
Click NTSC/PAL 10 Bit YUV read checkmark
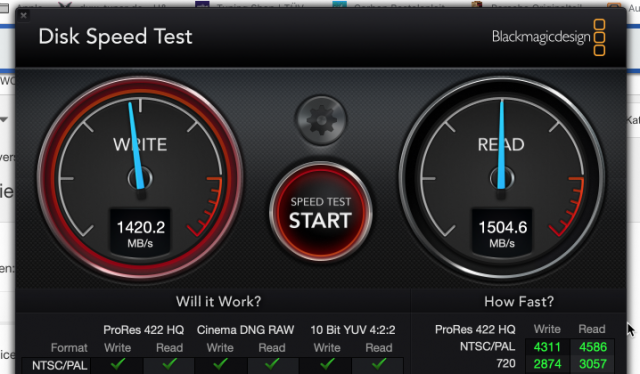379,363
